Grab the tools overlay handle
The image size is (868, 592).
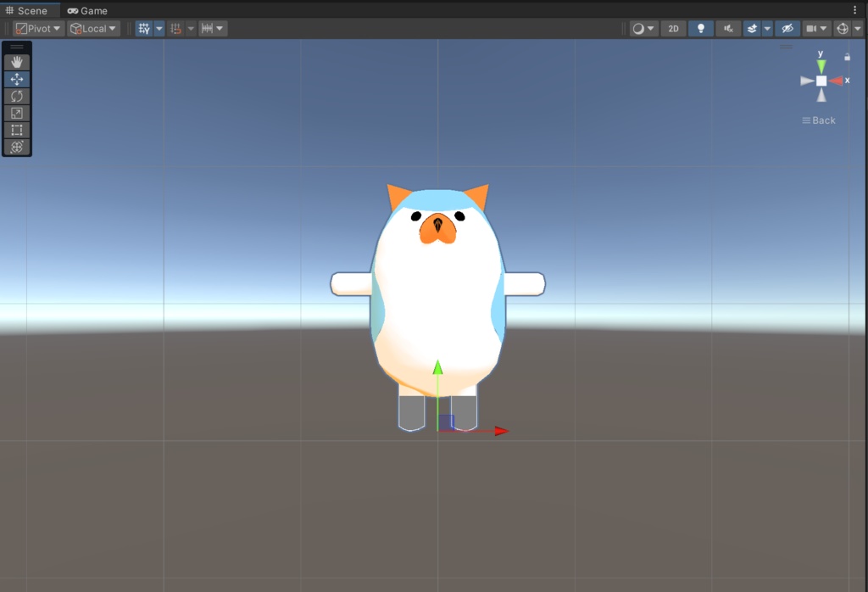tap(17, 47)
